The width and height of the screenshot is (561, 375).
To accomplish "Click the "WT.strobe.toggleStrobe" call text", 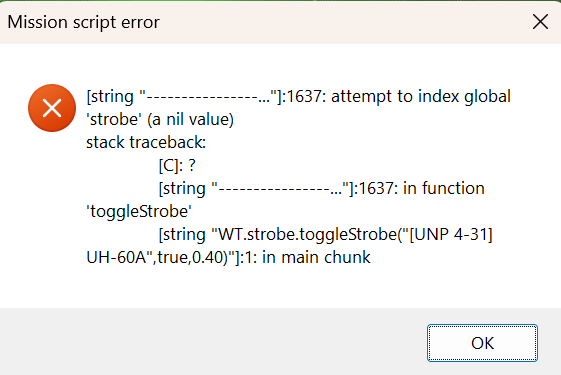I will coord(308,234).
